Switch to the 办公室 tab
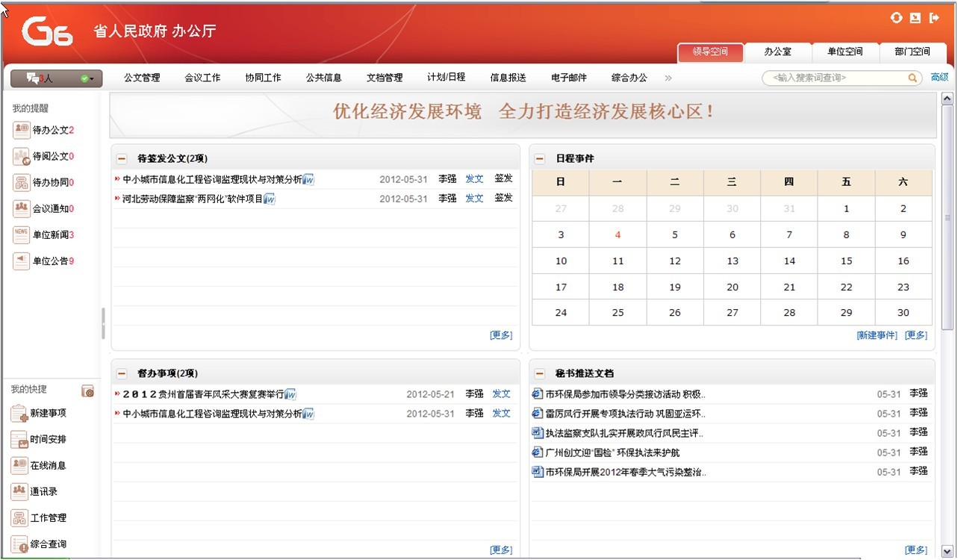Image resolution: width=958 pixels, height=560 pixels. point(777,52)
